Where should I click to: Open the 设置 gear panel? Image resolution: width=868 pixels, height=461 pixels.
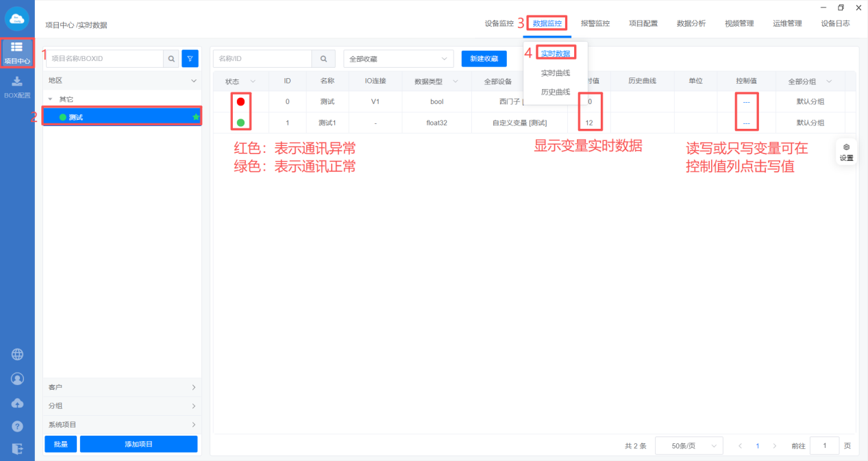[846, 152]
